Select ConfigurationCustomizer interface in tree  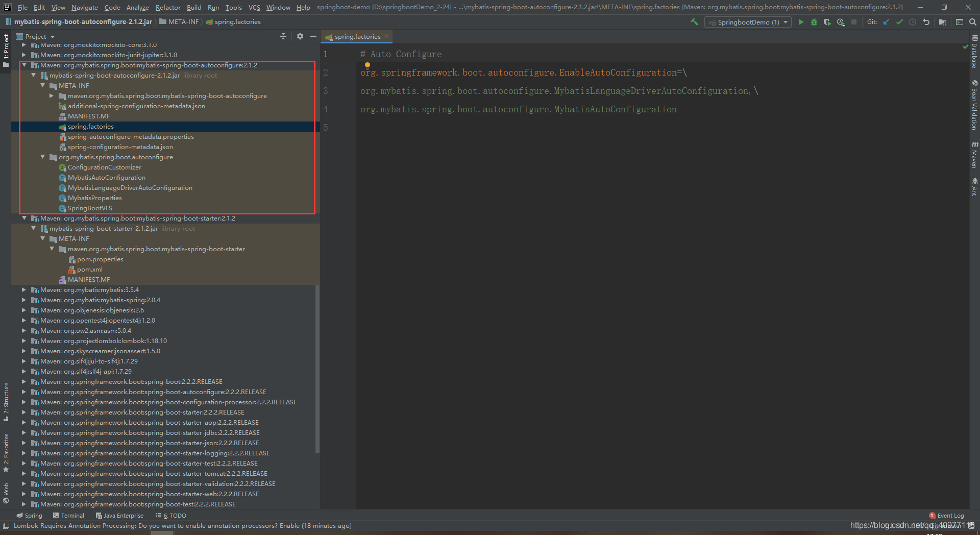tap(105, 167)
